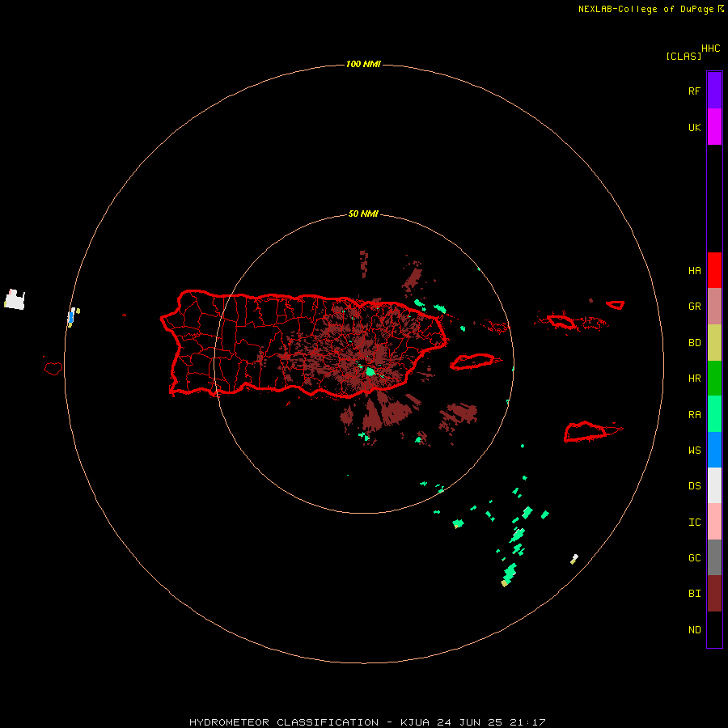The image size is (728, 728).
Task: Click the UK magenta legend swatch
Action: pyautogui.click(x=714, y=127)
